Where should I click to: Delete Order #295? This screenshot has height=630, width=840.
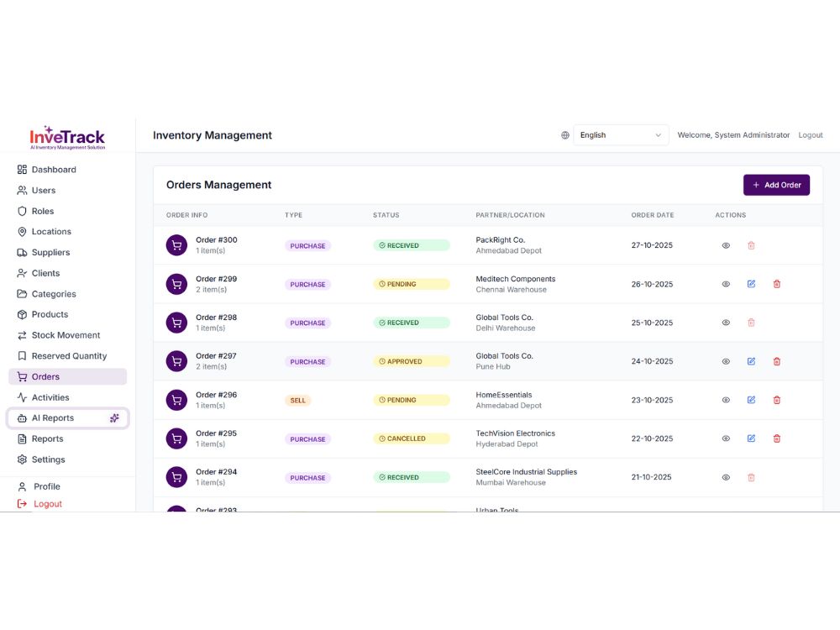(x=777, y=438)
